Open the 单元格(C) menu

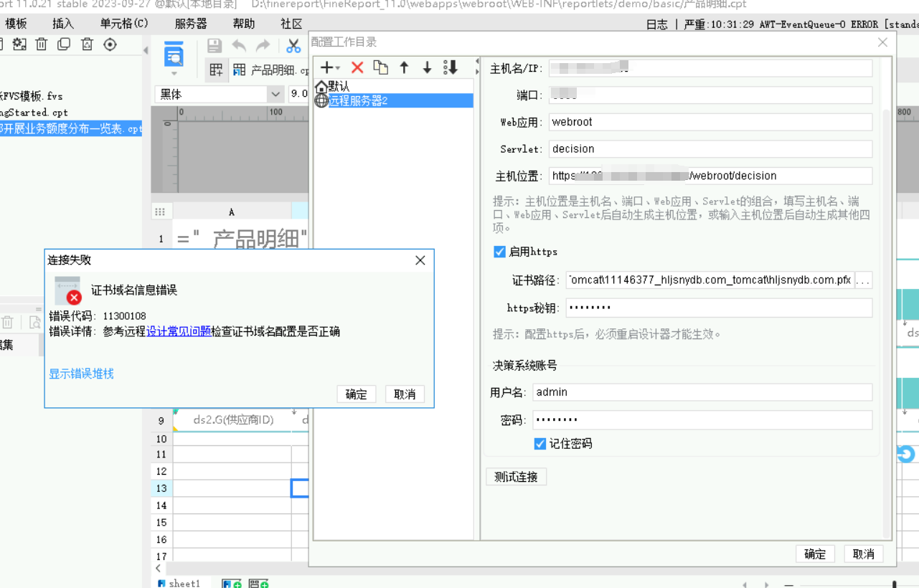(124, 24)
